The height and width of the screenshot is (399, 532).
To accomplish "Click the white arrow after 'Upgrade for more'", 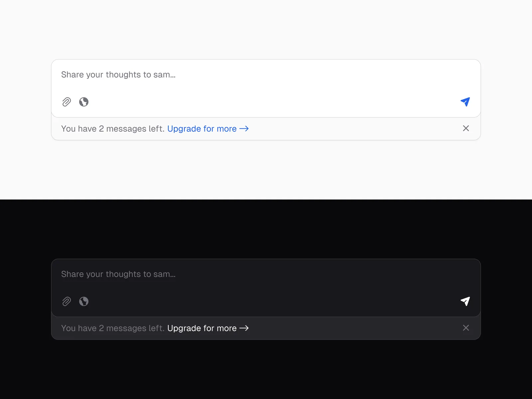I will point(244,328).
